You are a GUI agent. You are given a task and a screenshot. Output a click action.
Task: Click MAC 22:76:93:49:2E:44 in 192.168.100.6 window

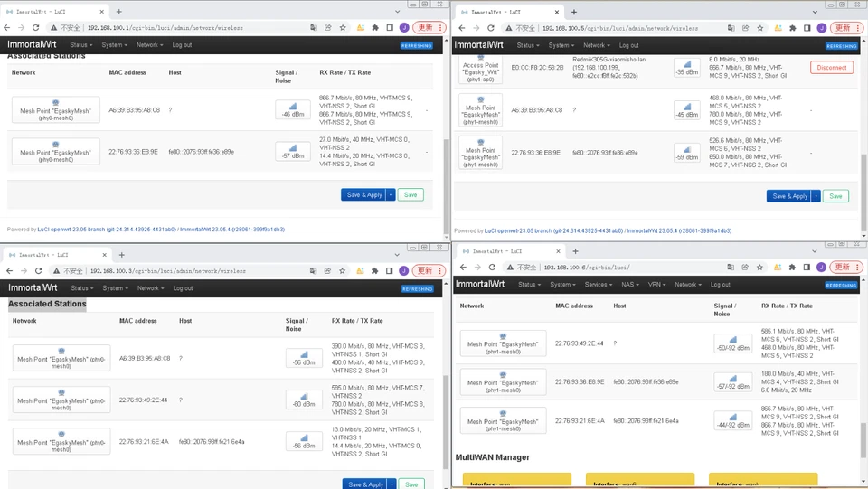pyautogui.click(x=579, y=343)
